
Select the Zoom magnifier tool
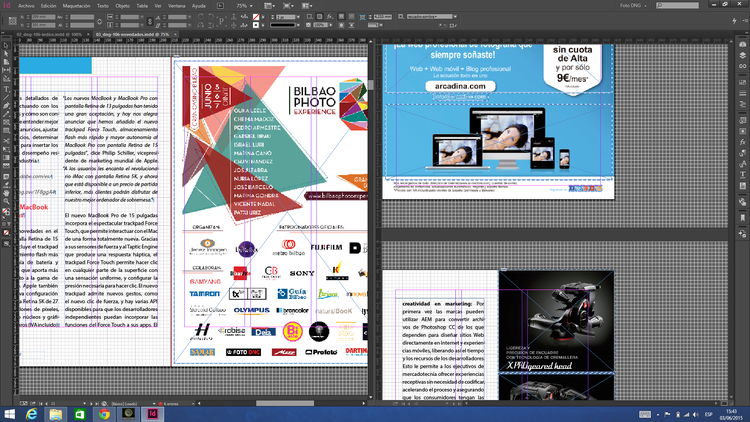[x=6, y=201]
